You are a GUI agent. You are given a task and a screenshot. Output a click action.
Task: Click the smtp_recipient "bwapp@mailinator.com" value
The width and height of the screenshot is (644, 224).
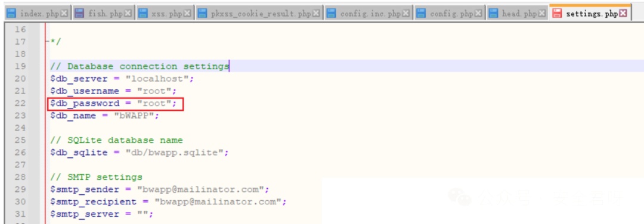(218, 202)
